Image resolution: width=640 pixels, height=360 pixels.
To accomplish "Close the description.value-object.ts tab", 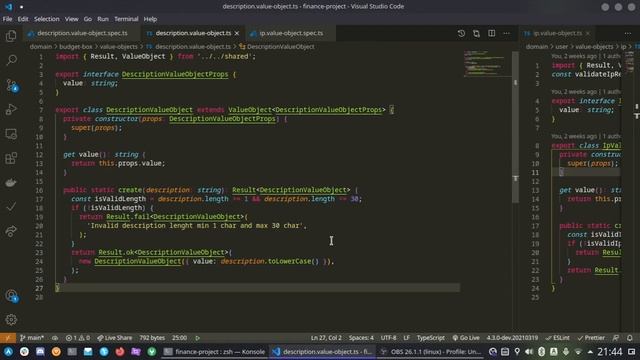I will click(x=237, y=33).
